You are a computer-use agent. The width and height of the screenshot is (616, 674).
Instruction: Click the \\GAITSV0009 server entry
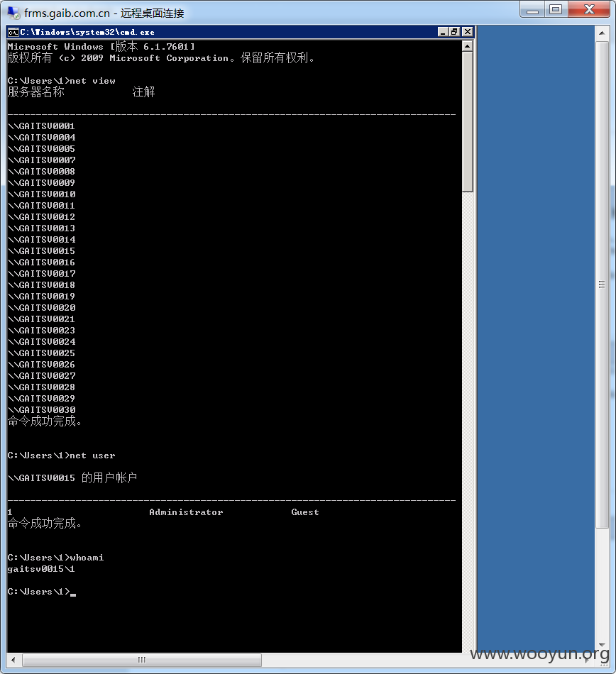[41, 182]
